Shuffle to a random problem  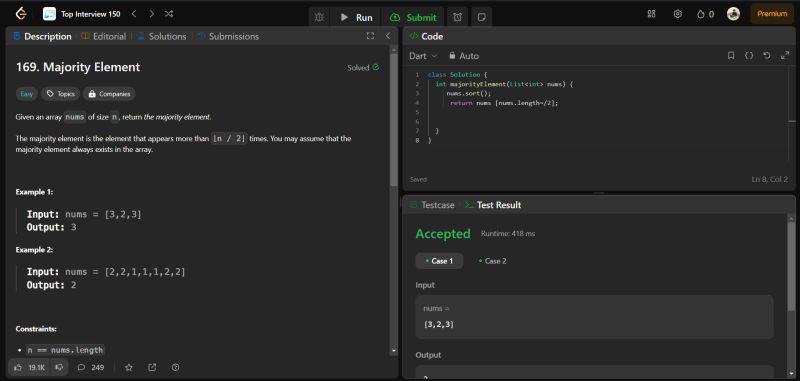[x=169, y=14]
